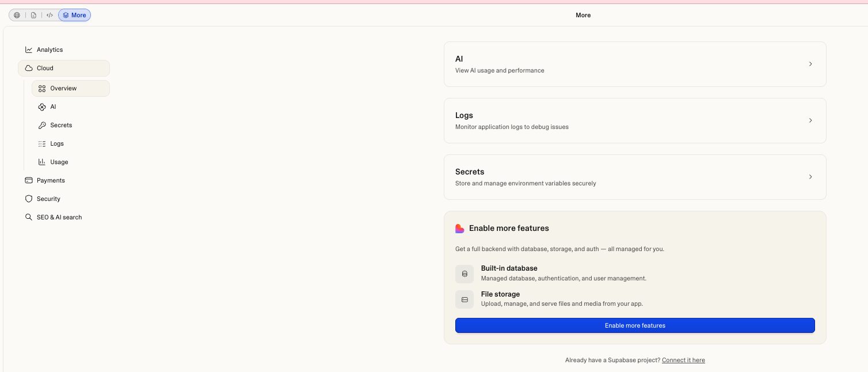
Task: Click the document file icon in top toolbar
Action: pos(33,16)
